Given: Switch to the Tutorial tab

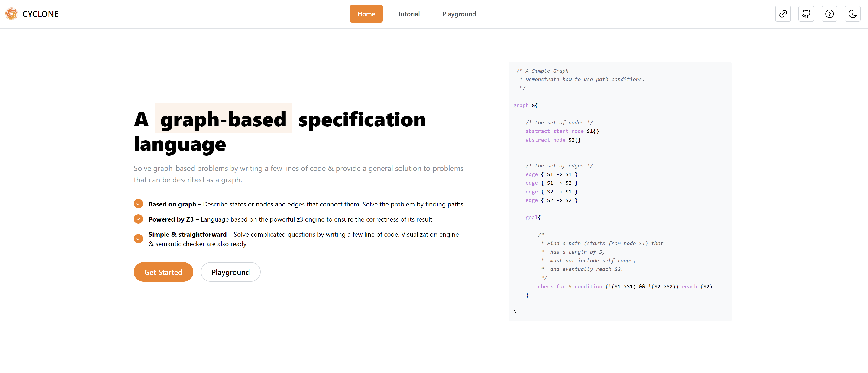Looking at the screenshot, I should (408, 14).
